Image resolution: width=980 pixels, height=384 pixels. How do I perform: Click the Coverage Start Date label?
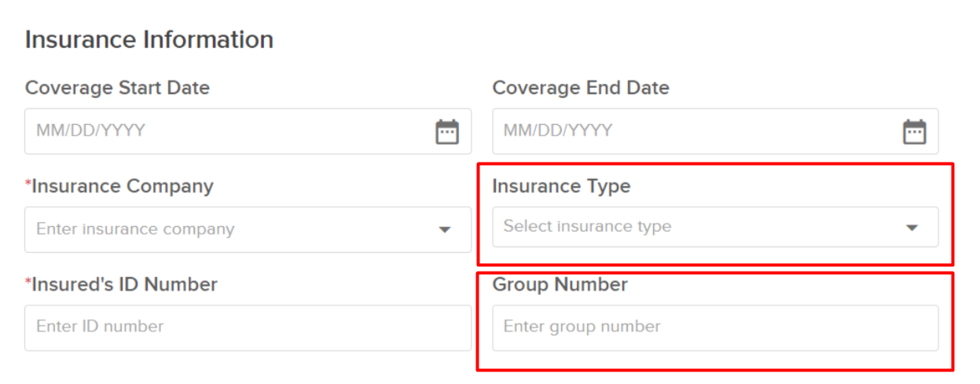click(x=118, y=88)
